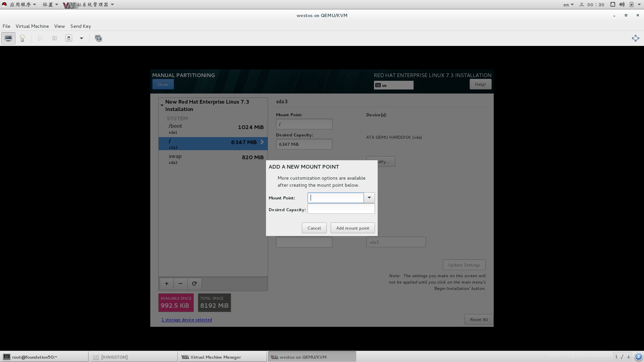This screenshot has height=362, width=644.
Task: Select the / sda3 partition row
Action: (x=213, y=143)
